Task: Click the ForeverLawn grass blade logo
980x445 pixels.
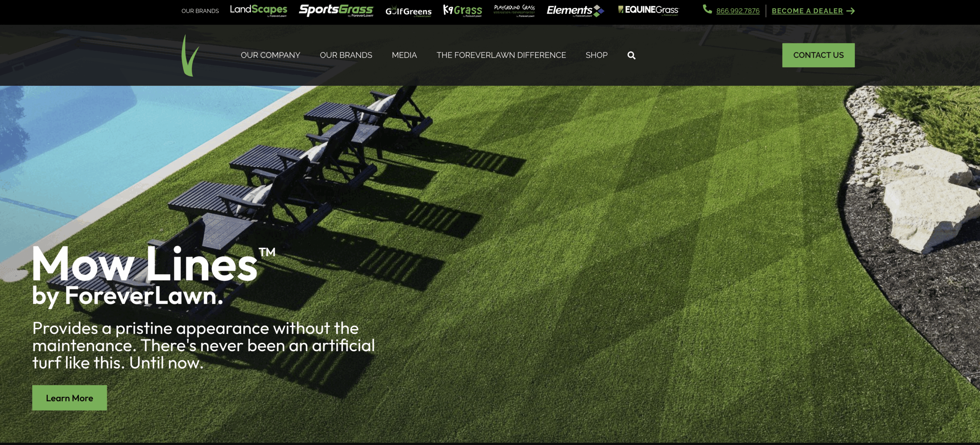Action: click(x=190, y=56)
